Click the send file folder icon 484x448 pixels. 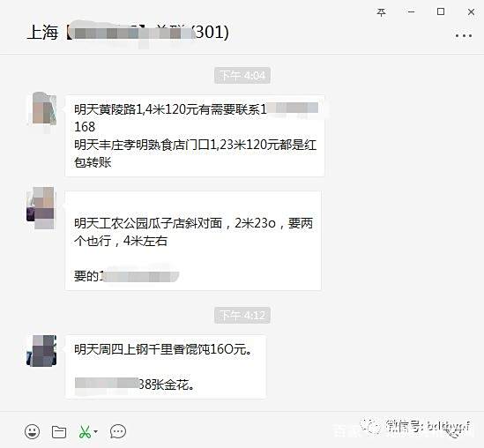pyautogui.click(x=59, y=431)
